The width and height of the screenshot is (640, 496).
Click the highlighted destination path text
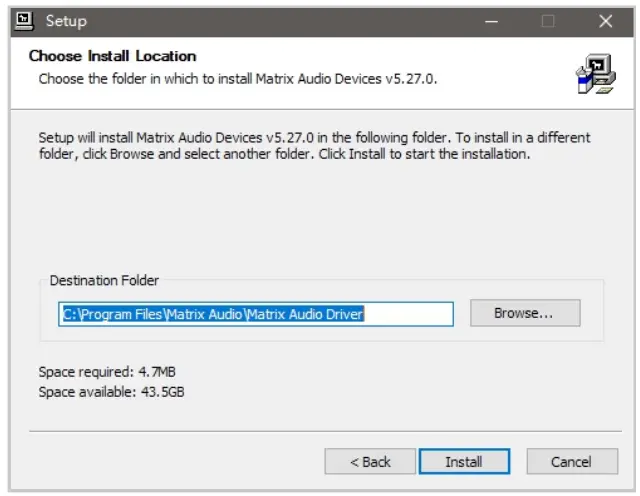point(212,314)
